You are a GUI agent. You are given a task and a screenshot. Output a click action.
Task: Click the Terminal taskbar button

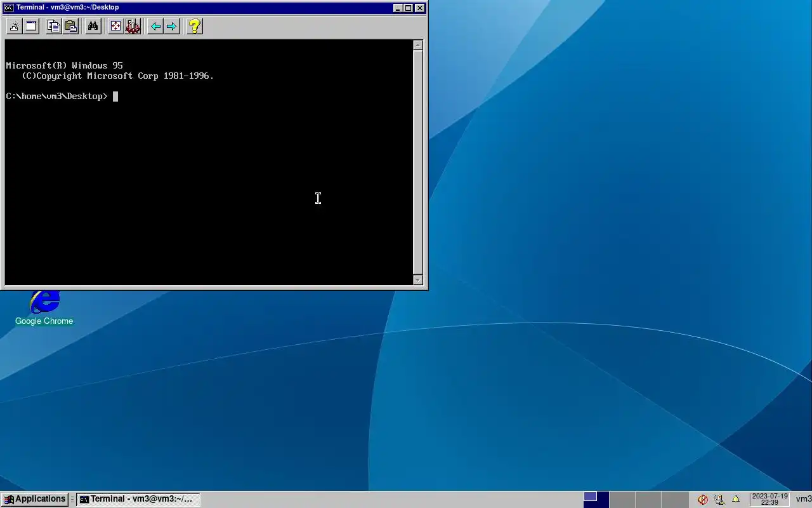pos(138,499)
